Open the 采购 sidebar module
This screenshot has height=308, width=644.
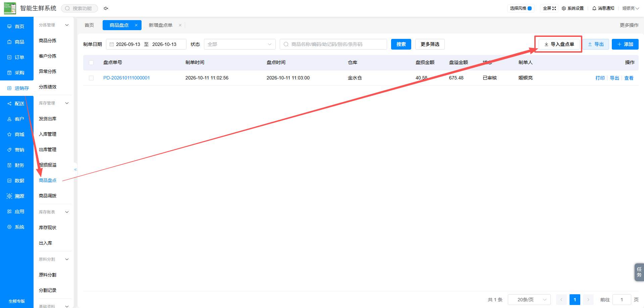coord(16,73)
